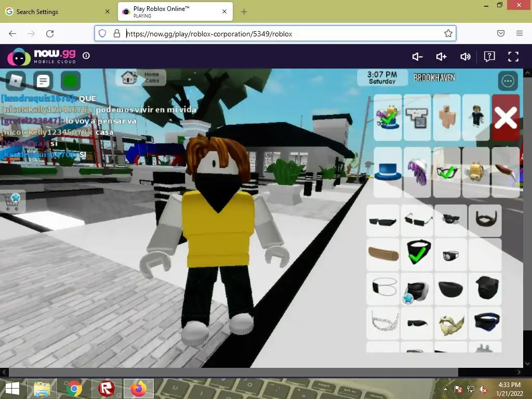The width and height of the screenshot is (532, 399).
Task: Select the bare body skin category
Action: [447, 117]
